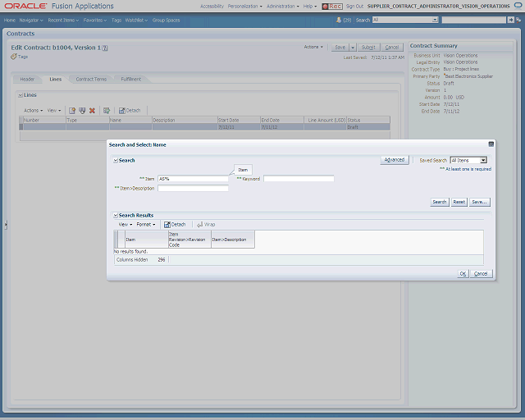Viewport: 525px width, 420px height.
Task: Open Search Results View menu
Action: point(126,225)
